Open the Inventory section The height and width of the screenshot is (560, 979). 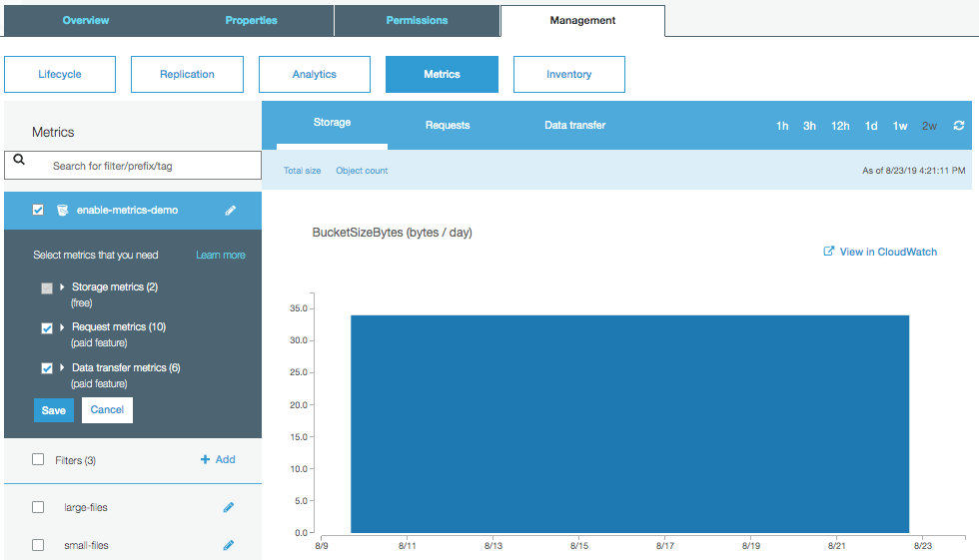[568, 74]
